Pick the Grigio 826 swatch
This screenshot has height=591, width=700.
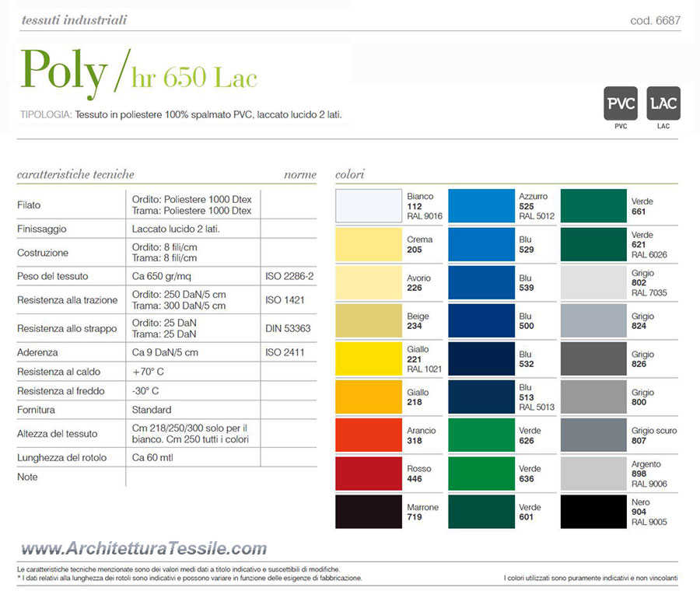coord(593,359)
